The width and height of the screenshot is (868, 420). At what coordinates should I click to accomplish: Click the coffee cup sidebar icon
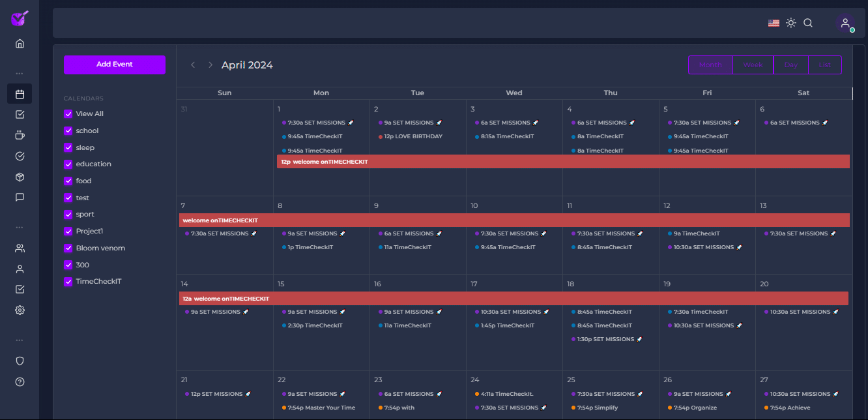point(20,136)
